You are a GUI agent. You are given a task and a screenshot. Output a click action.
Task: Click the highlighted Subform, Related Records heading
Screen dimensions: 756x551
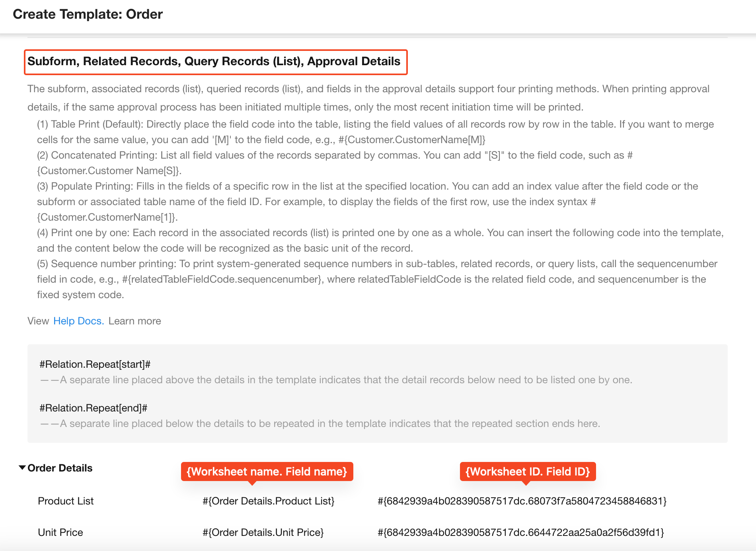tap(214, 61)
